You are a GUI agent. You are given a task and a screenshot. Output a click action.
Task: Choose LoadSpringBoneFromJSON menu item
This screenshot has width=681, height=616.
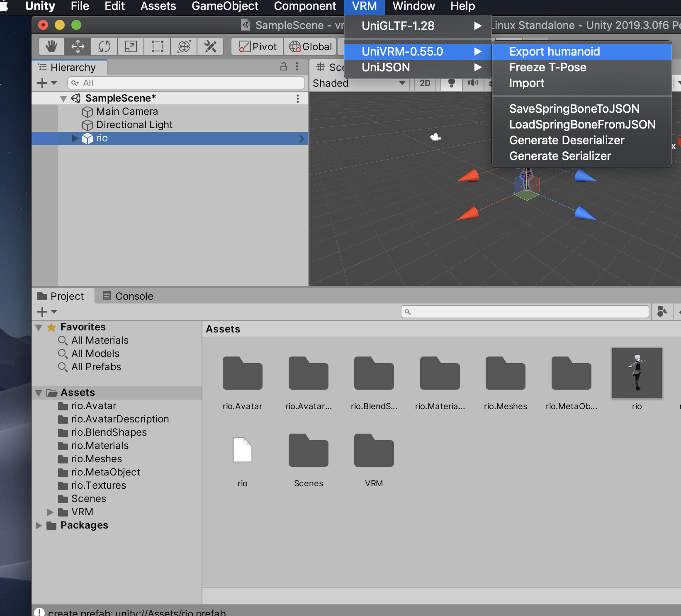click(x=581, y=124)
